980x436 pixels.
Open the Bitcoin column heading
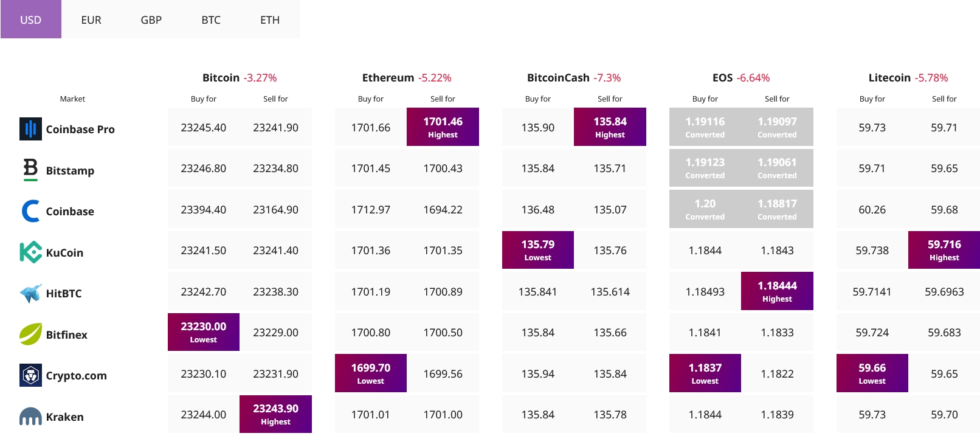click(221, 78)
